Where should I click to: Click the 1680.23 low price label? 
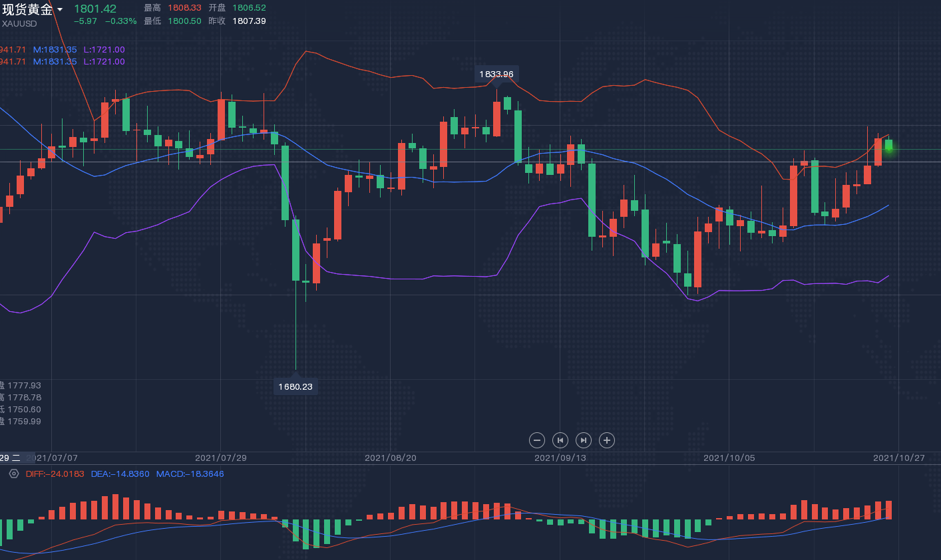295,386
